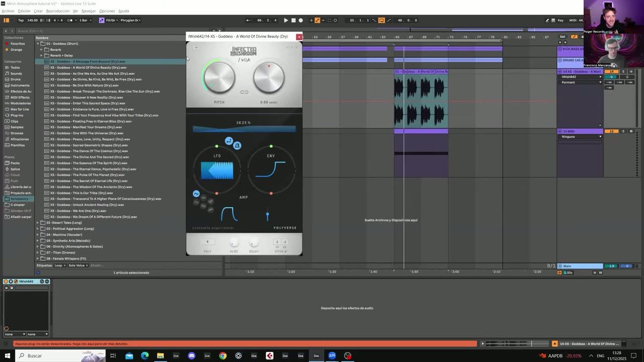Viewport: 644px width, 362px height.
Task: Open the Instruments browser category
Action: coord(20,85)
